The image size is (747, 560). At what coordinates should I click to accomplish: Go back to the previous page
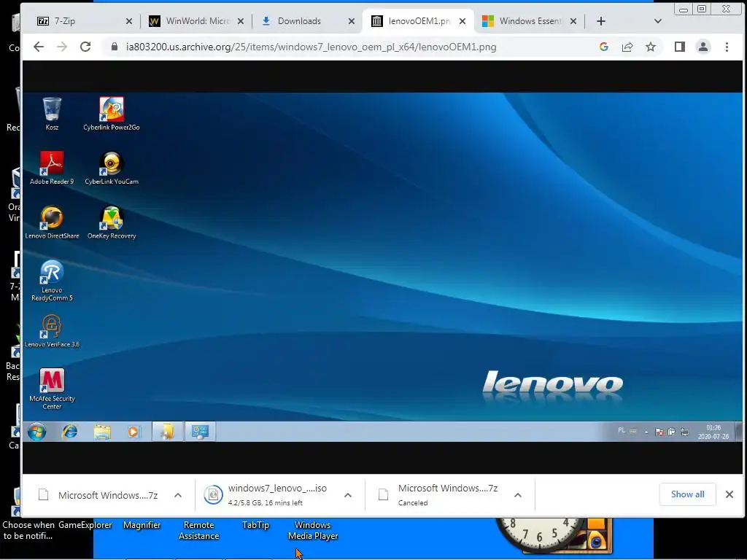(39, 47)
